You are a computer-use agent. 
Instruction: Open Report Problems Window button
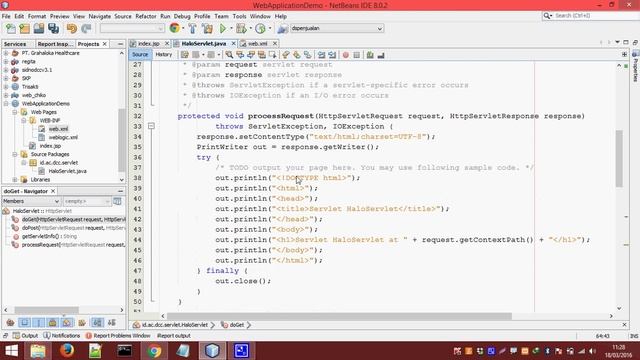pos(118,336)
